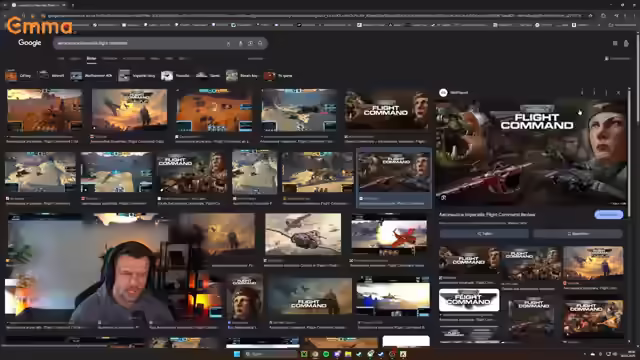Open the highlighted Flight Command thumbnail result
Viewport: 640px width, 360px height.
tap(394, 178)
